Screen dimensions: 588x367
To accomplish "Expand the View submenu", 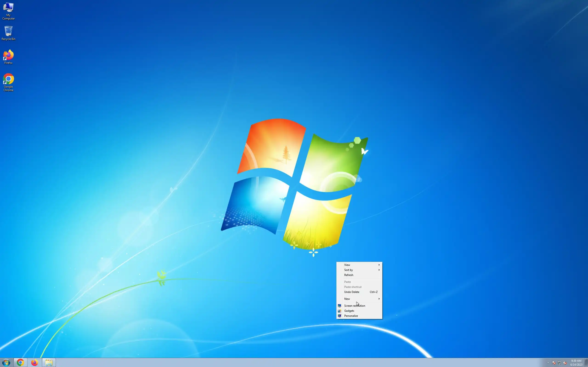I will tap(359, 265).
